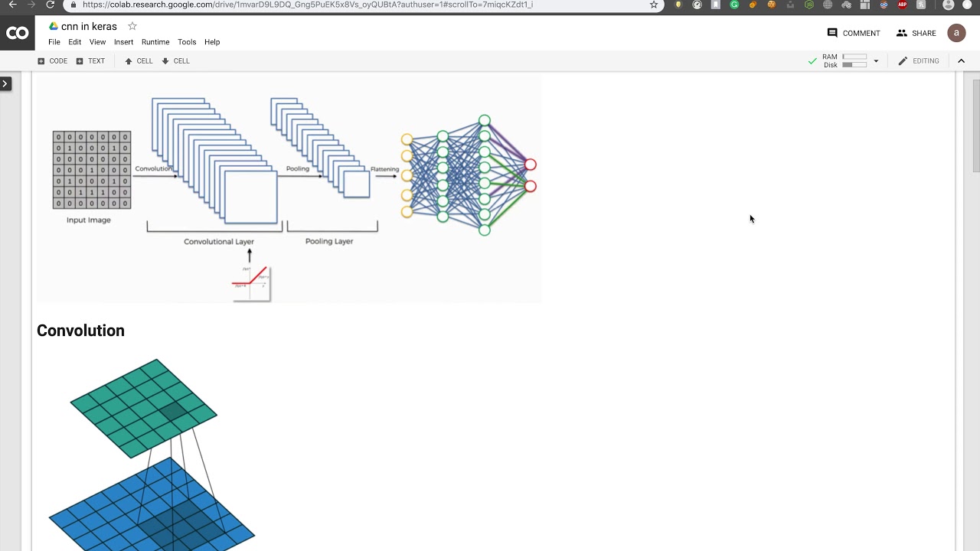Bookmark this page using the address bar star
The image size is (980, 551).
coord(654,5)
